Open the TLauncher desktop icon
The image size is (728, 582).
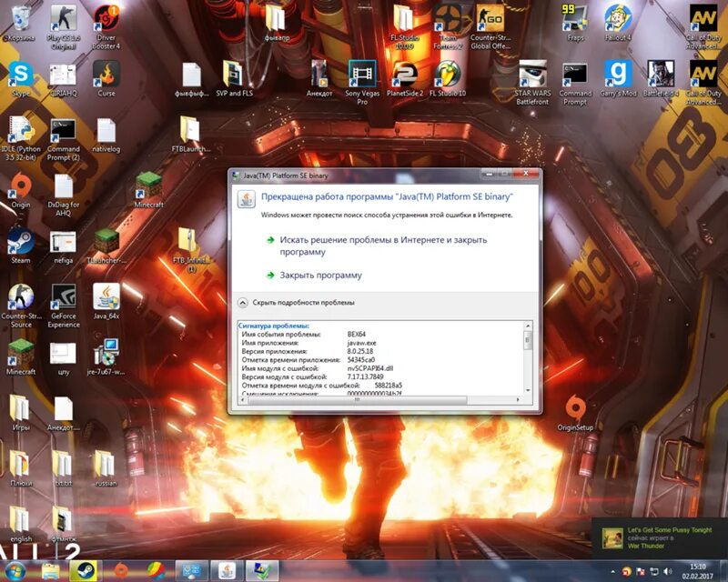pos(106,246)
